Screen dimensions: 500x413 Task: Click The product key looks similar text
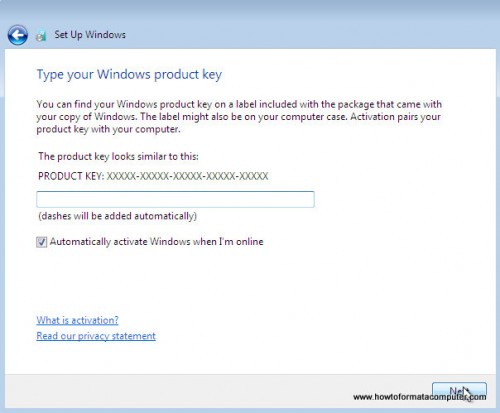[x=118, y=156]
